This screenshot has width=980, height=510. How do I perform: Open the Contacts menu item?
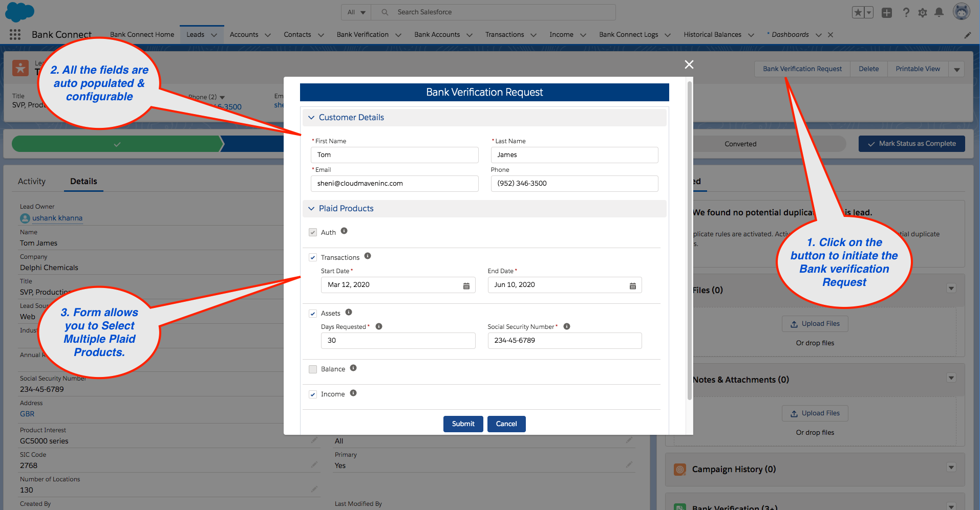pyautogui.click(x=297, y=34)
